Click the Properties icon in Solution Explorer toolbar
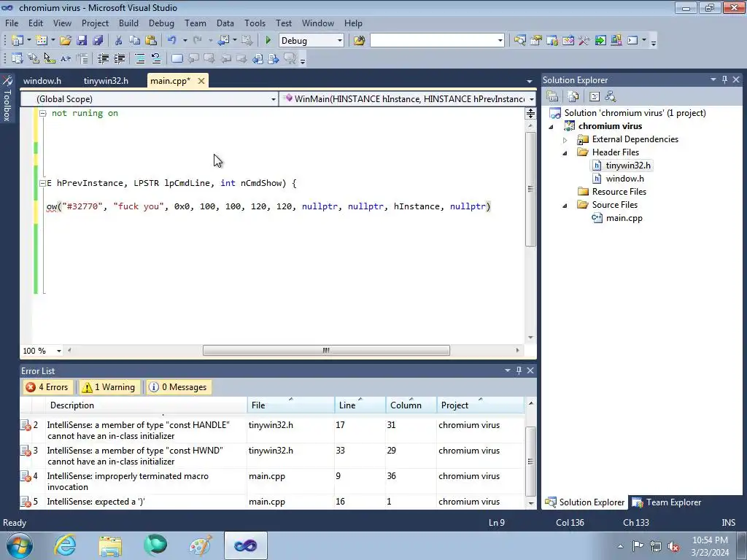 point(552,97)
